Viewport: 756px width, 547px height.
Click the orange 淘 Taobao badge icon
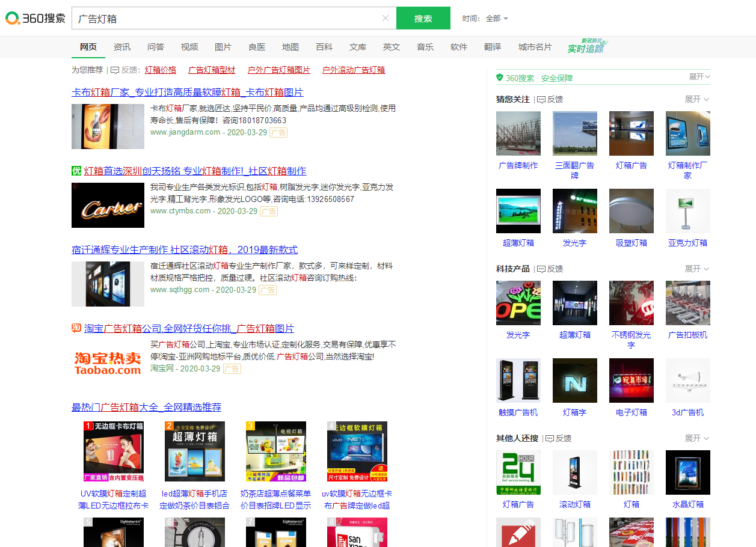[x=76, y=328]
